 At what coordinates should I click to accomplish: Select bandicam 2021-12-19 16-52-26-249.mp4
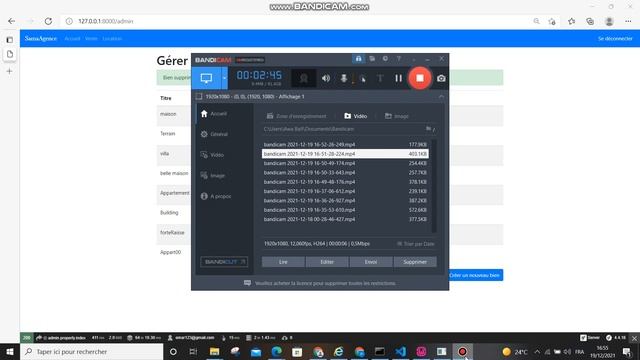tap(345, 144)
